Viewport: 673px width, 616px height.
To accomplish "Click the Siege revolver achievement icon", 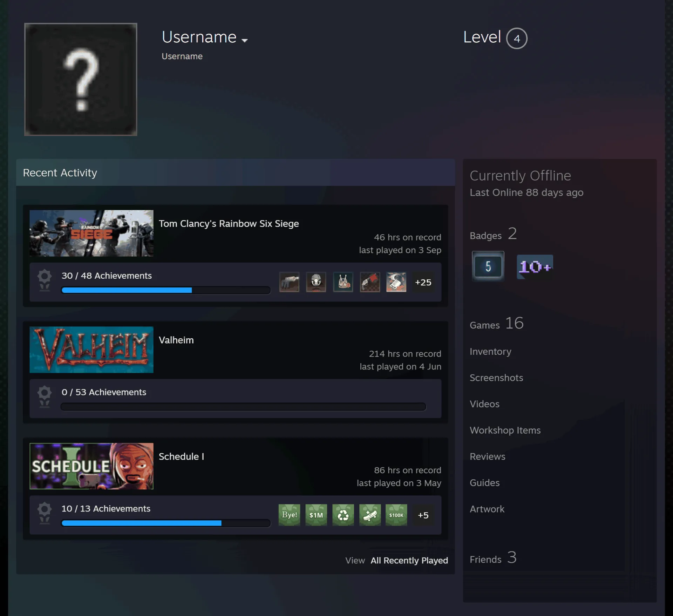I will coord(289,282).
